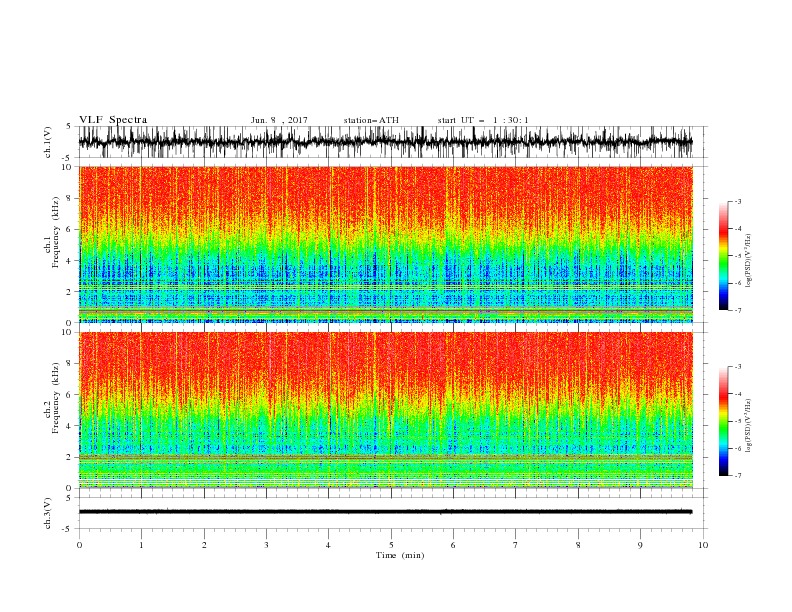Click the ch.1 colorbar "log(PSD)(V²/Hz)" label
Screen dimensions: 792x612
point(748,261)
